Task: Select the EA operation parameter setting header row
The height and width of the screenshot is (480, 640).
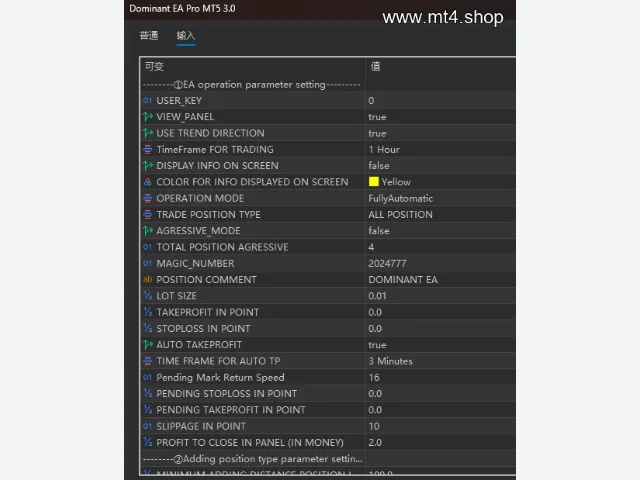Action: (251, 84)
